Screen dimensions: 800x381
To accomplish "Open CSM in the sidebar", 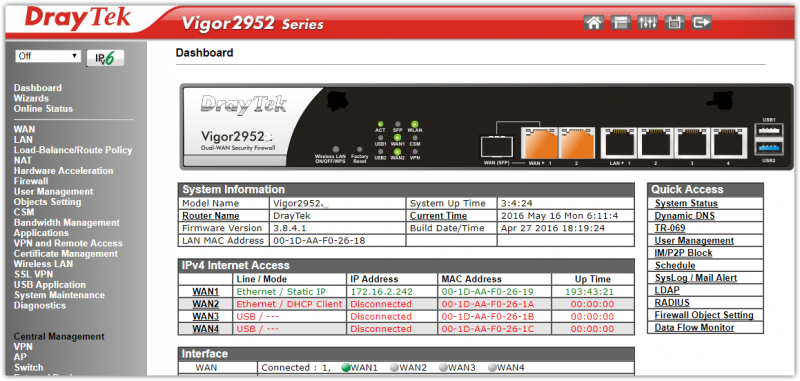I will tap(24, 212).
